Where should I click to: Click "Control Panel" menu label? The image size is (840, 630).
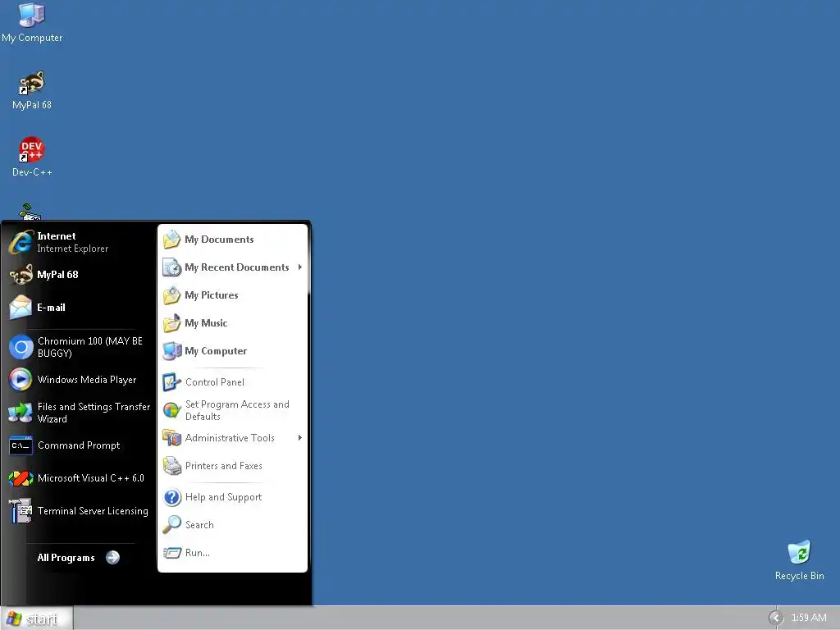pyautogui.click(x=215, y=382)
